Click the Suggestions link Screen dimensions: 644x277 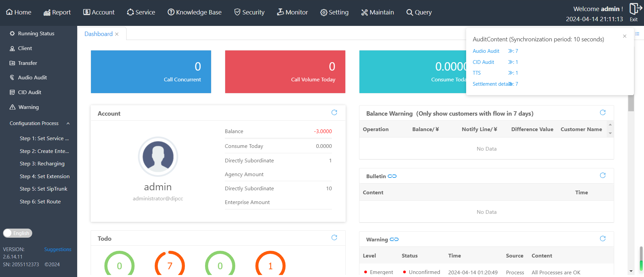point(58,249)
